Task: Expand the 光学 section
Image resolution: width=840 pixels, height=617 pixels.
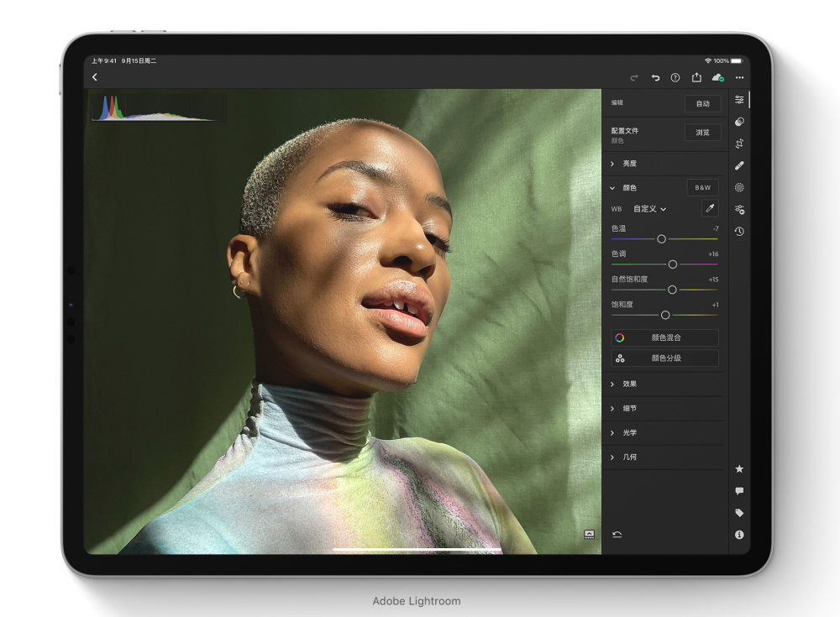Action: pyautogui.click(x=664, y=433)
